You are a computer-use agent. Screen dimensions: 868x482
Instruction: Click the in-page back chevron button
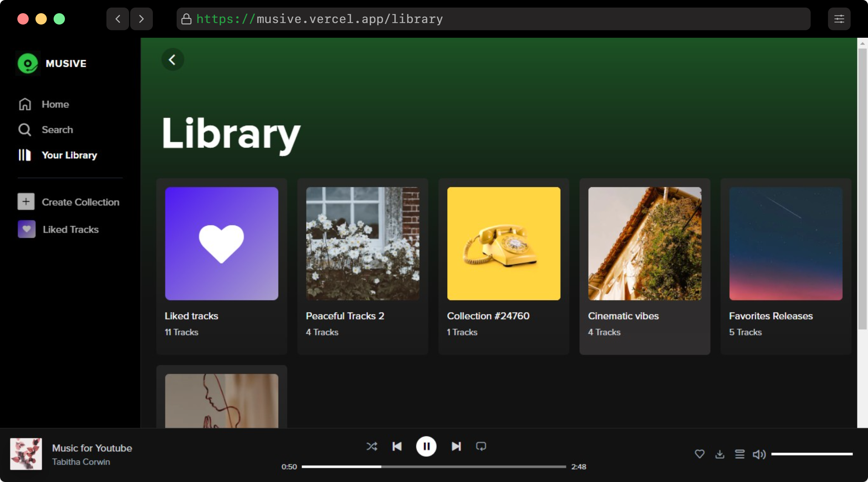(172, 60)
